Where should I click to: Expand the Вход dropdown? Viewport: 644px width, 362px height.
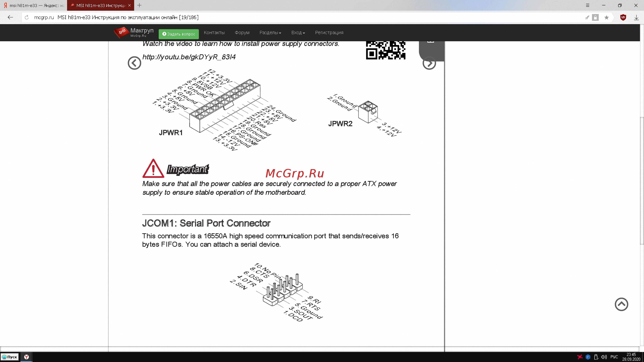pyautogui.click(x=298, y=32)
